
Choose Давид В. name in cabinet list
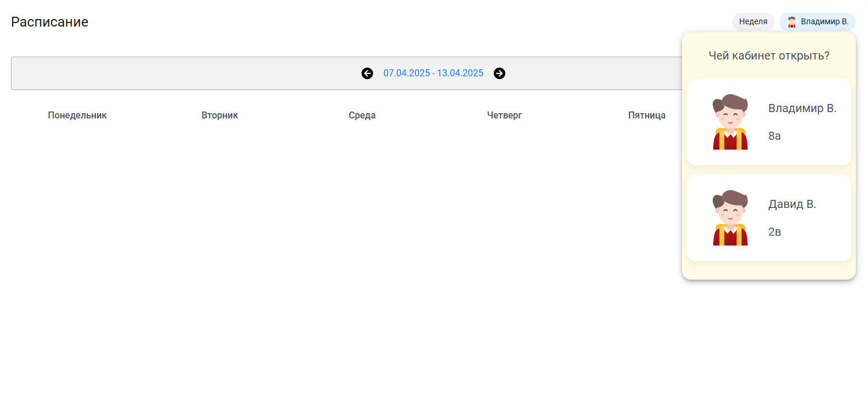792,204
